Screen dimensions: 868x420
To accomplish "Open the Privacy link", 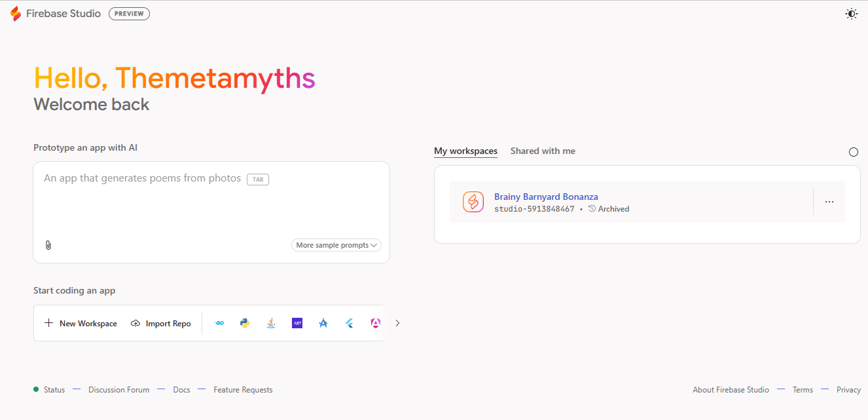I will (848, 390).
